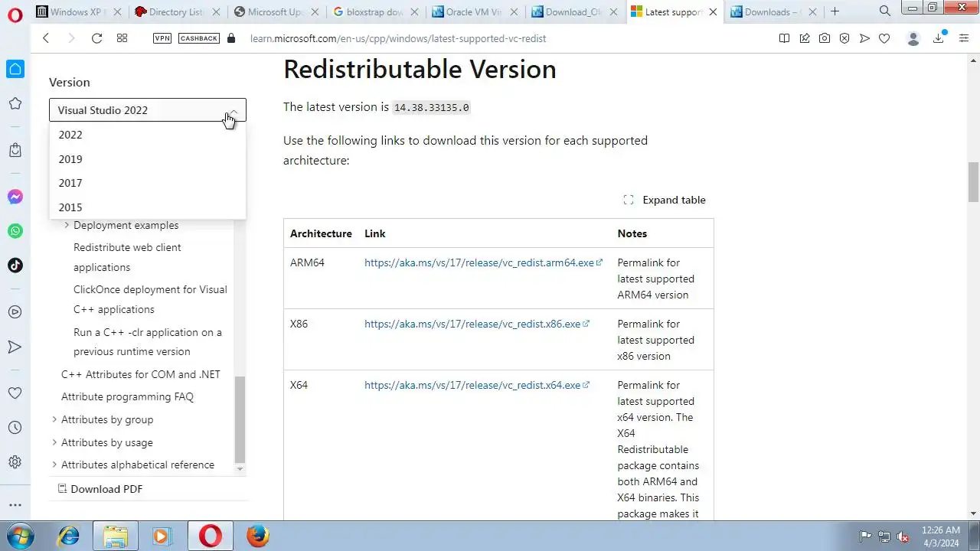Viewport: 980px width, 551px height.
Task: Open the Easy Setup menu icon
Action: pyautogui.click(x=964, y=38)
